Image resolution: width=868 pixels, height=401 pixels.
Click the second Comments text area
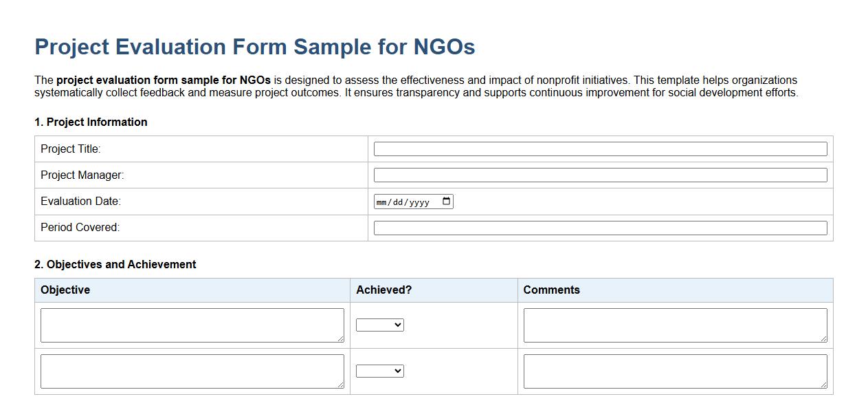675,369
